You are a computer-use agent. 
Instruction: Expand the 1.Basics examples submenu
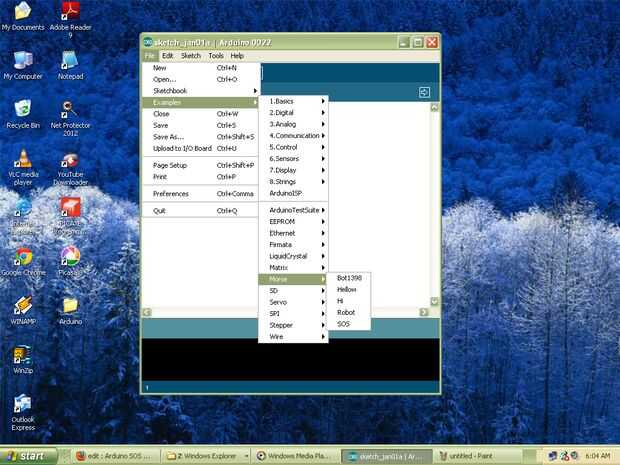pos(293,101)
